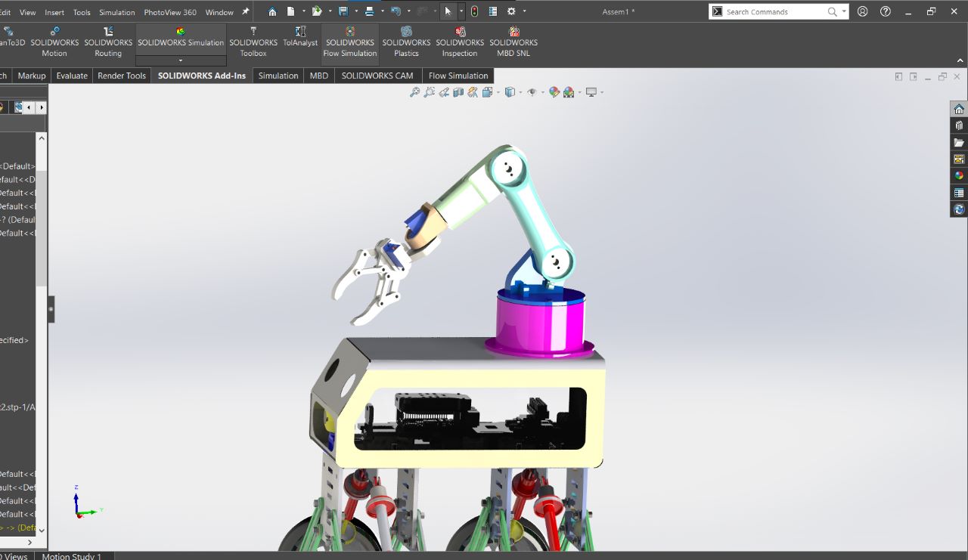968x560 pixels.
Task: Click Zoom to Fit in view toolbar
Action: [414, 92]
